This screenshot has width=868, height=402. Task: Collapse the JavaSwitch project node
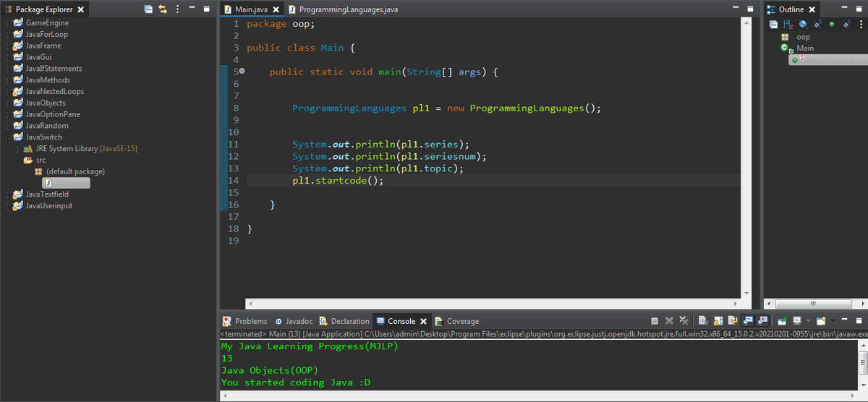(8, 137)
